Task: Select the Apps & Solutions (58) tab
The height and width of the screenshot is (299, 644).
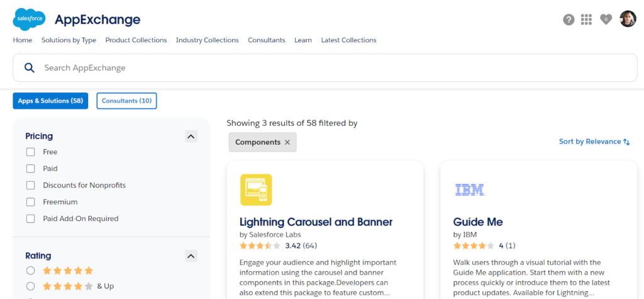Action: click(x=50, y=101)
